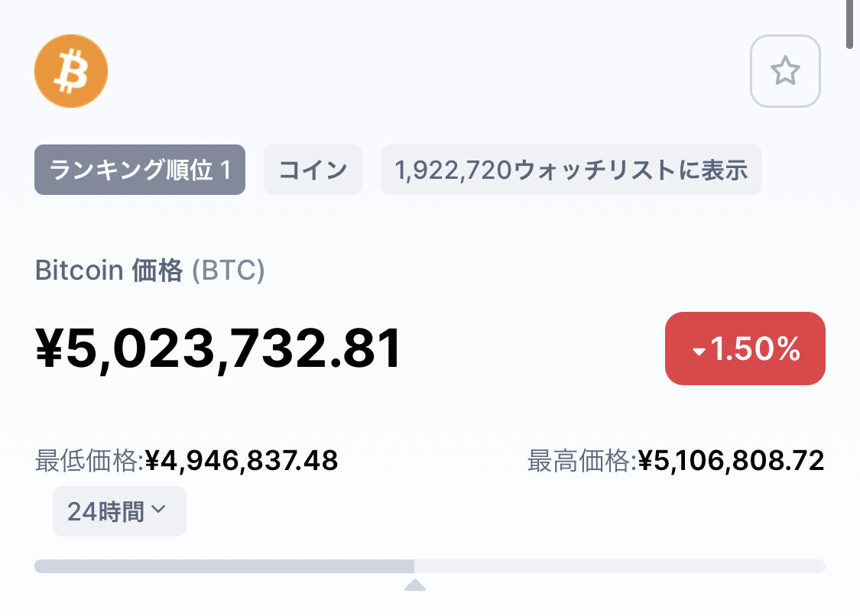Screen dimensions: 860x616
Task: Click the down arrow in the percentage badge
Action: pyautogui.click(x=698, y=351)
